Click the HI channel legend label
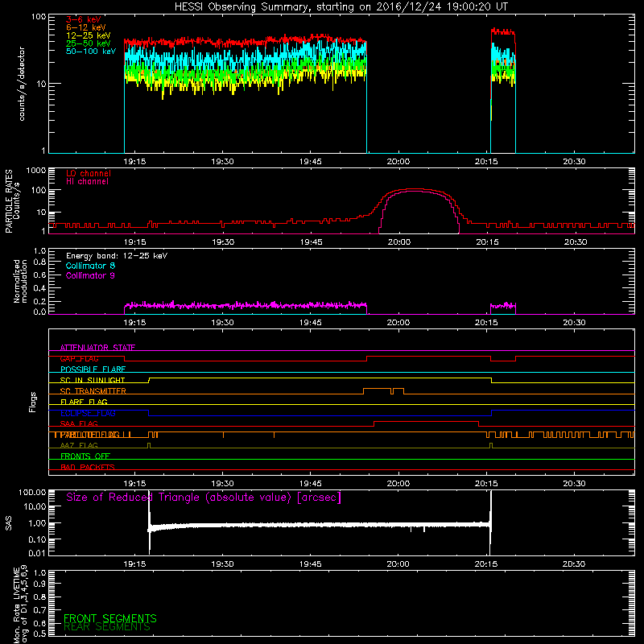This screenshot has width=644, height=644. (x=87, y=181)
